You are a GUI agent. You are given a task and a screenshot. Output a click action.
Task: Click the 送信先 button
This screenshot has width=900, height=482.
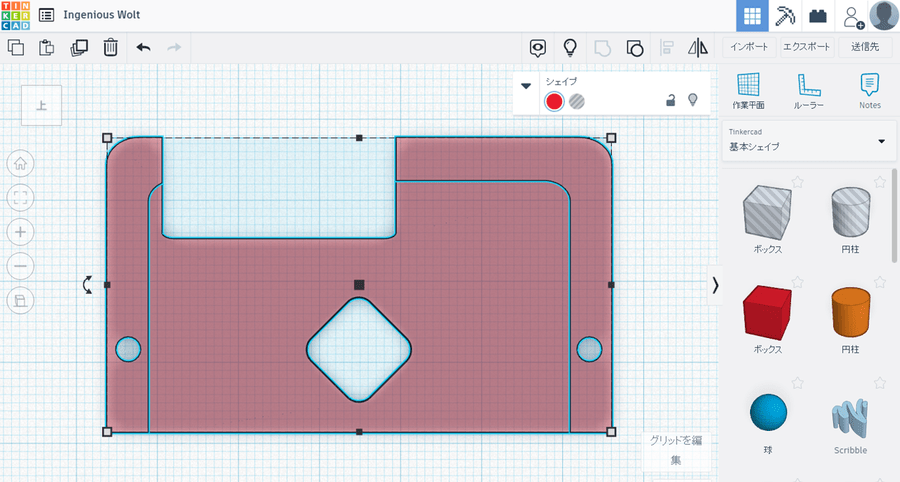click(865, 47)
